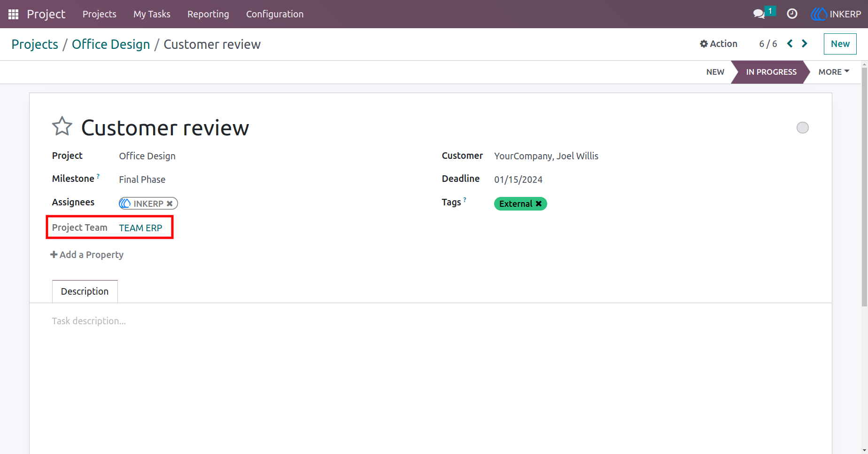868x454 pixels.
Task: Open My Tasks menu
Action: coord(152,14)
